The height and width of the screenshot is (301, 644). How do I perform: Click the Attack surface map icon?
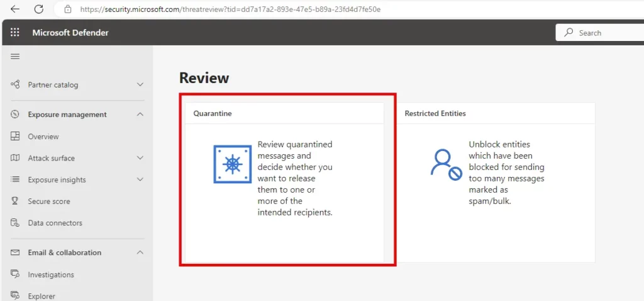pos(15,158)
